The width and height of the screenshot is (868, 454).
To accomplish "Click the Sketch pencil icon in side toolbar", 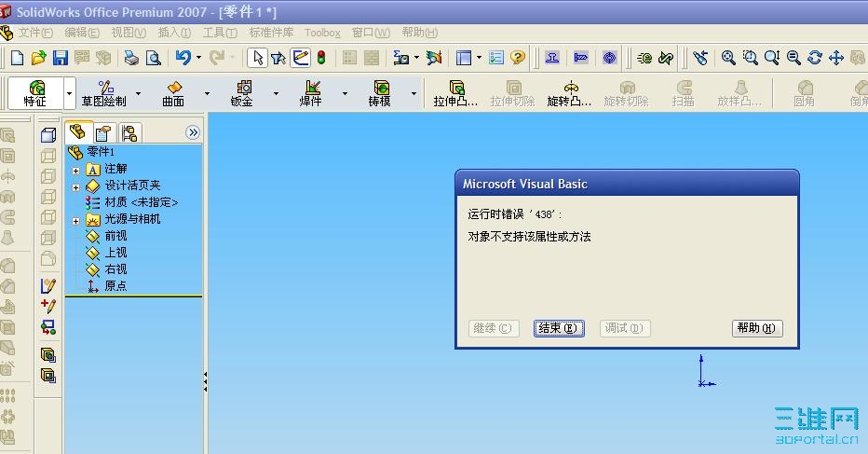I will pyautogui.click(x=48, y=285).
